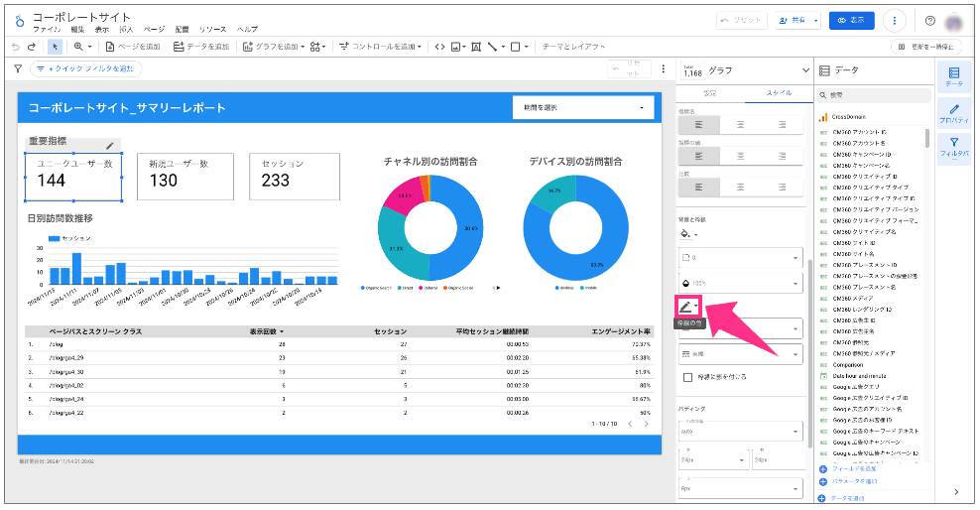Open the ファイル menu
The height and width of the screenshot is (510, 980).
[47, 30]
